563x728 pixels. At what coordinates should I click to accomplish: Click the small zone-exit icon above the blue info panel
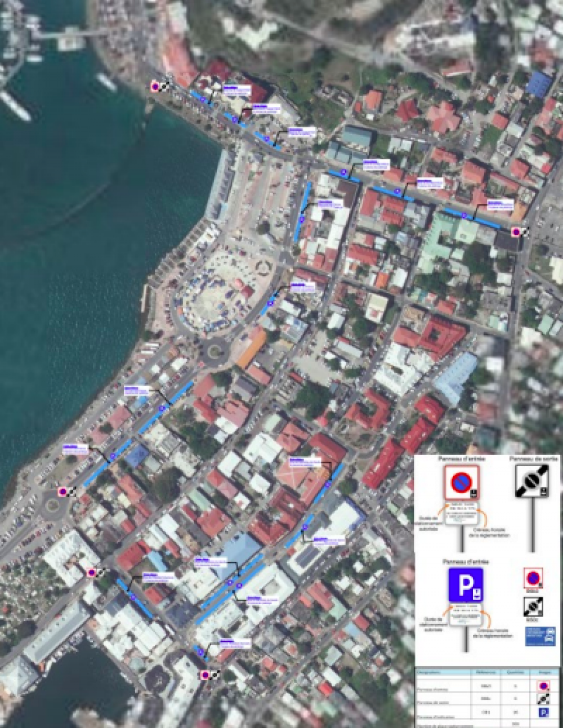tap(533, 607)
